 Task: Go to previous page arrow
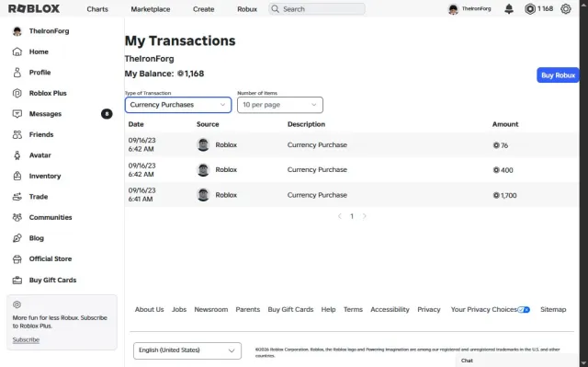(339, 216)
